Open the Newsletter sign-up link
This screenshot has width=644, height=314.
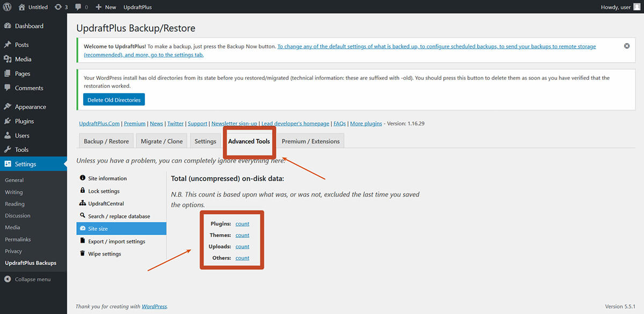235,124
